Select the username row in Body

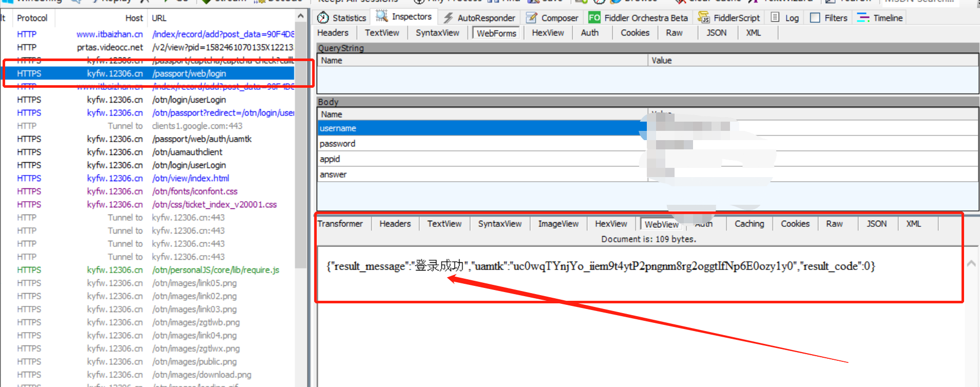point(648,128)
